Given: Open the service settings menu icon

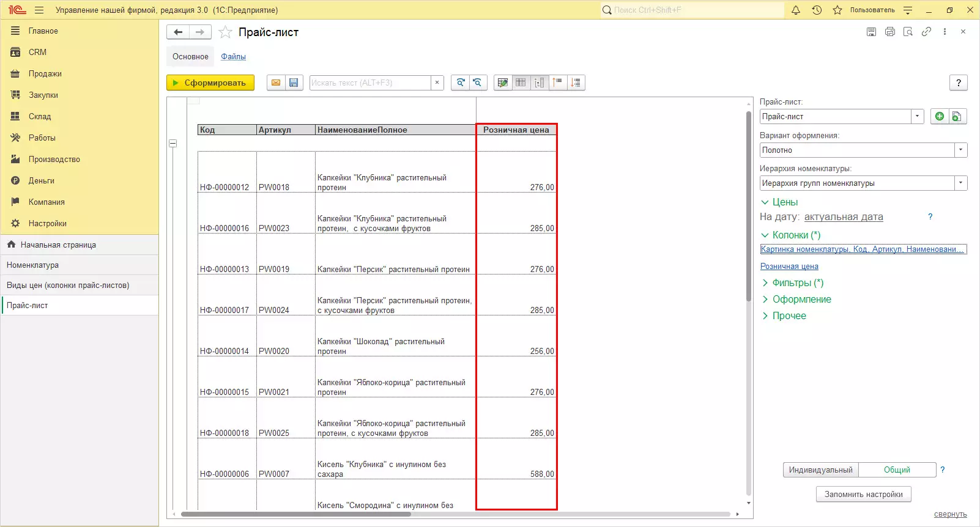Looking at the screenshot, I should click(908, 10).
